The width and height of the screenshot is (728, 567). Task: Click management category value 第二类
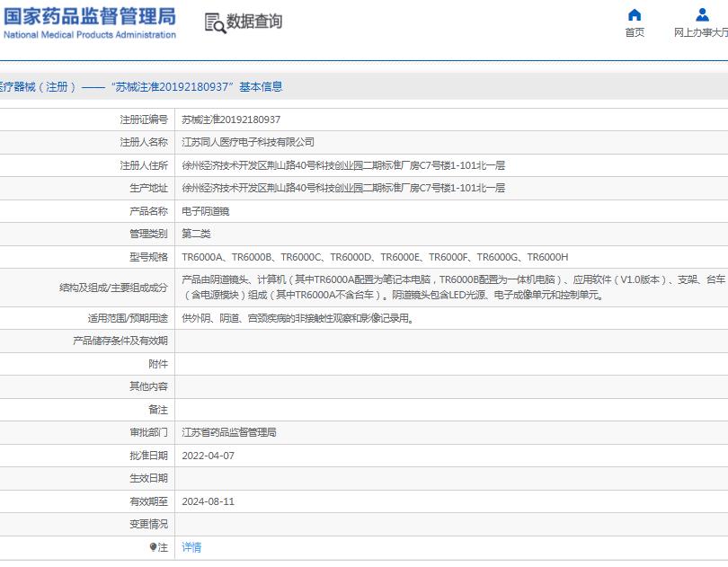click(196, 234)
